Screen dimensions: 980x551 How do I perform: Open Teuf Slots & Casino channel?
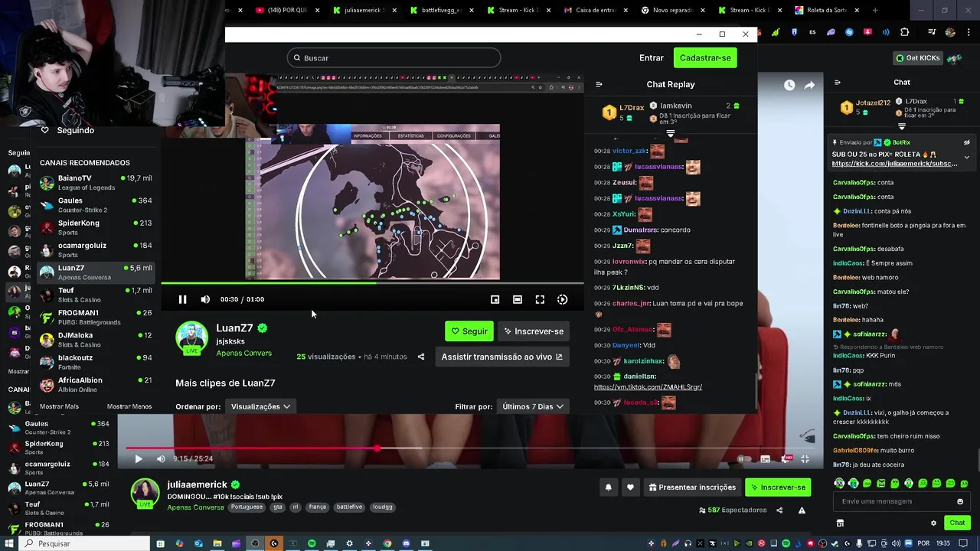coord(96,295)
